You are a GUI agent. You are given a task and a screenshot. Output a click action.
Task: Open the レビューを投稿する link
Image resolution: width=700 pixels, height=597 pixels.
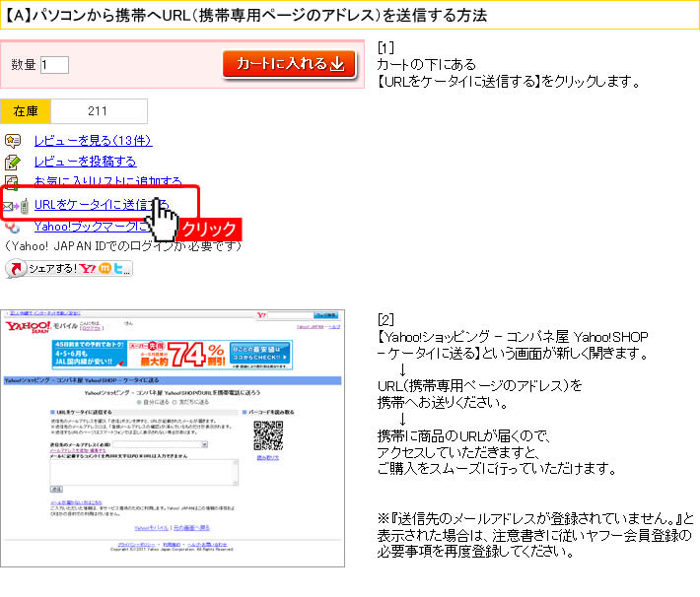85,162
